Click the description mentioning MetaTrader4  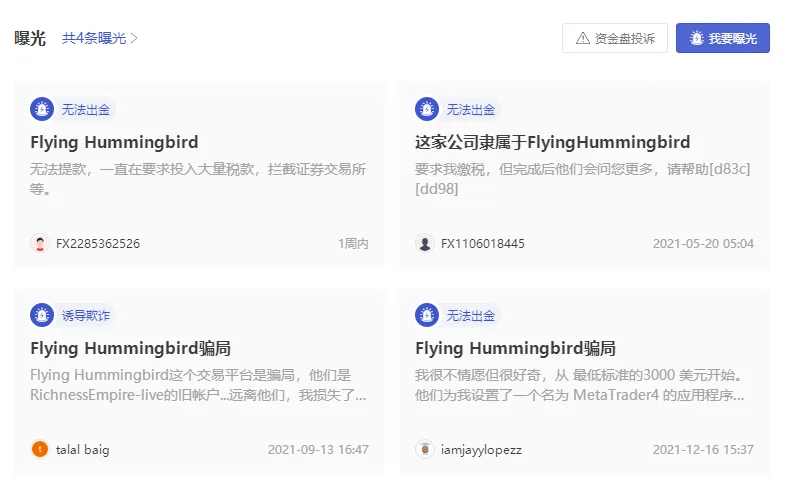(580, 385)
